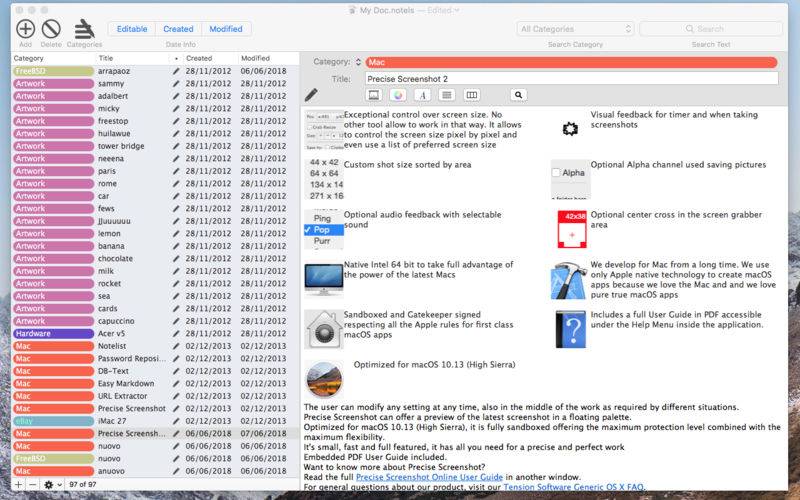Select the arrapaoz note row
800x500 pixels.
click(x=155, y=71)
